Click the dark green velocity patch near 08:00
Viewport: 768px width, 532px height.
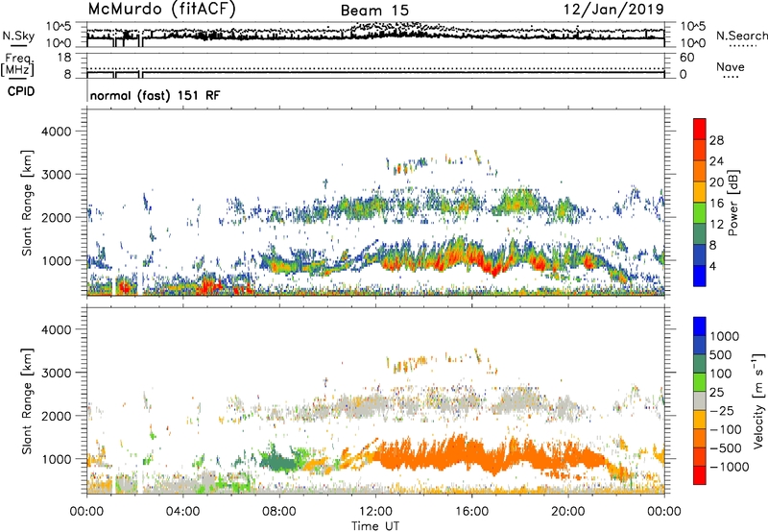pyautogui.click(x=279, y=461)
